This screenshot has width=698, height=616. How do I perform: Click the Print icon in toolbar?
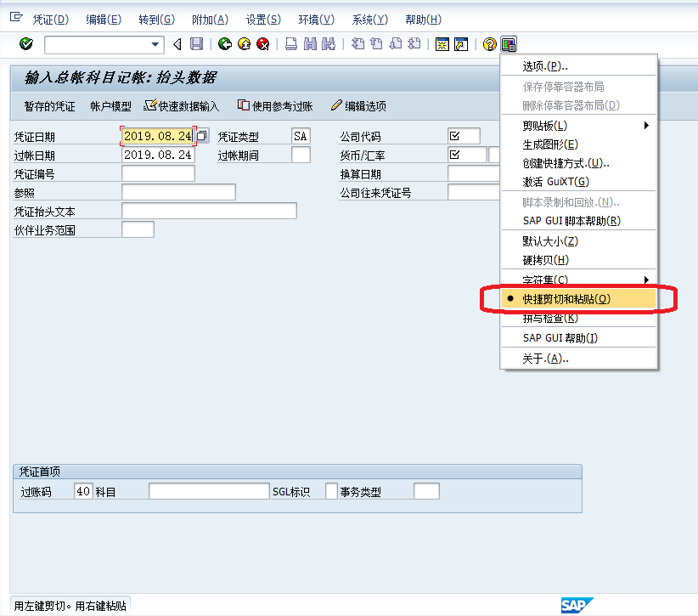pyautogui.click(x=291, y=43)
